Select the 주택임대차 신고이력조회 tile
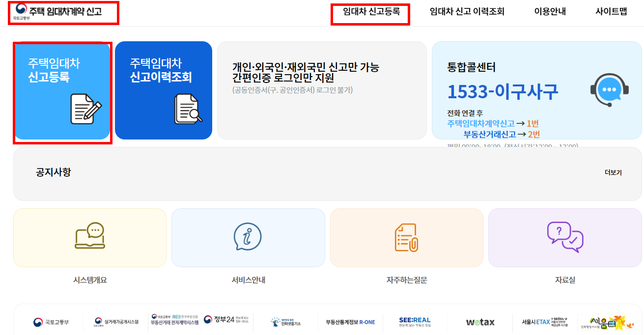 point(164,90)
